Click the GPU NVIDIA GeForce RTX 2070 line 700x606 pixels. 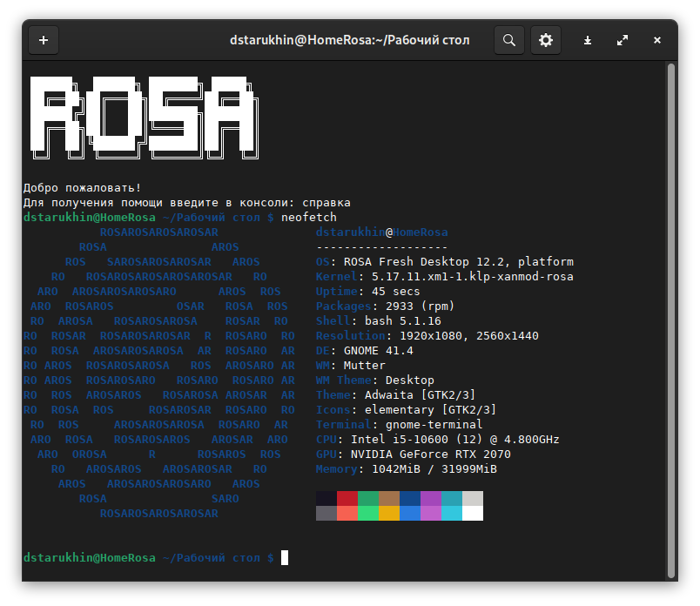tap(414, 454)
